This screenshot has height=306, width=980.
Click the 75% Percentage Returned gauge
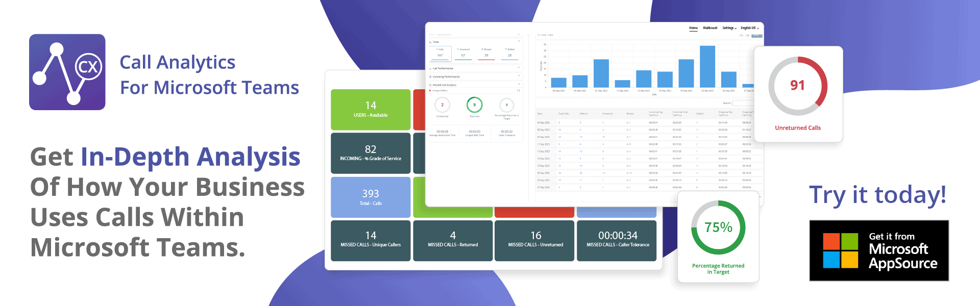718,227
